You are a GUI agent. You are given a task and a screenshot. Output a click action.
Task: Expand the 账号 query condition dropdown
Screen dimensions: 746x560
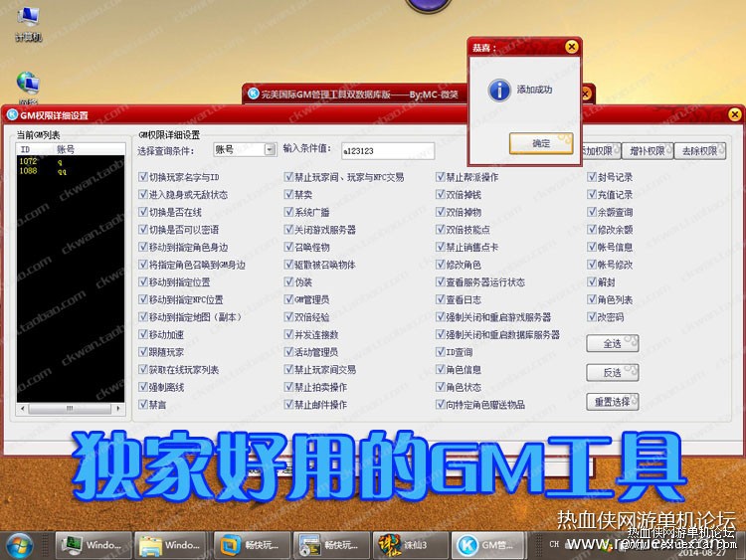(x=270, y=150)
